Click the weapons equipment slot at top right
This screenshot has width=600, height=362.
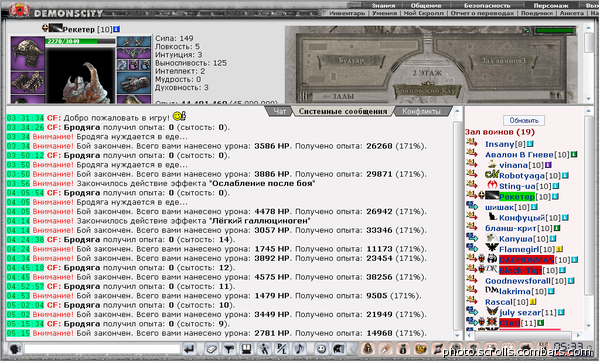pyautogui.click(x=134, y=41)
